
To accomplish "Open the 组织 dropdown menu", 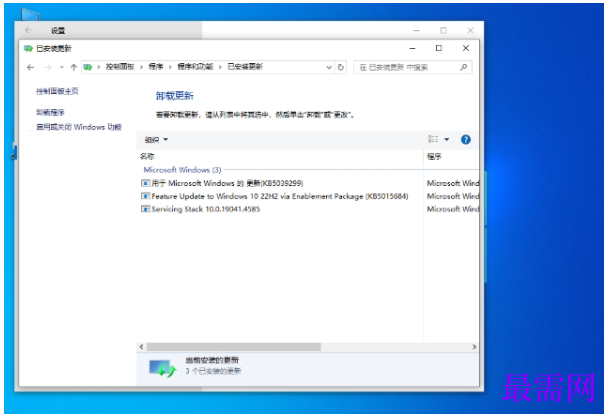I will pyautogui.click(x=156, y=140).
